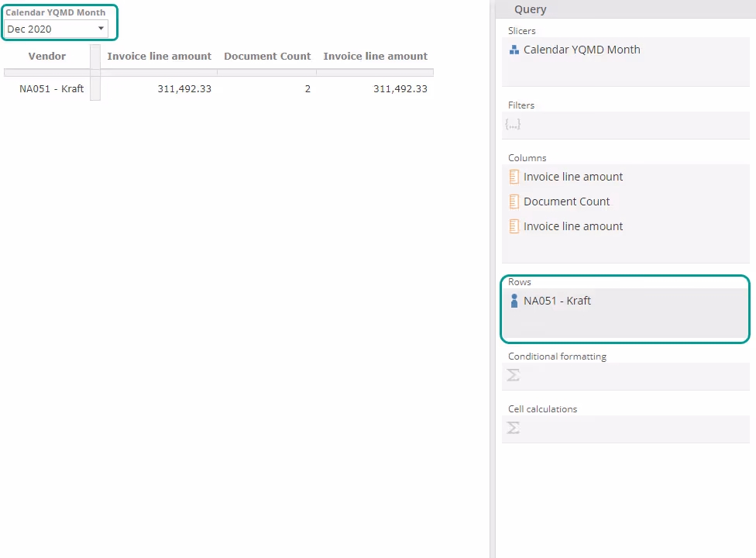The height and width of the screenshot is (558, 756).
Task: Select the NA051 - Kraft row in the table
Action: click(51, 89)
